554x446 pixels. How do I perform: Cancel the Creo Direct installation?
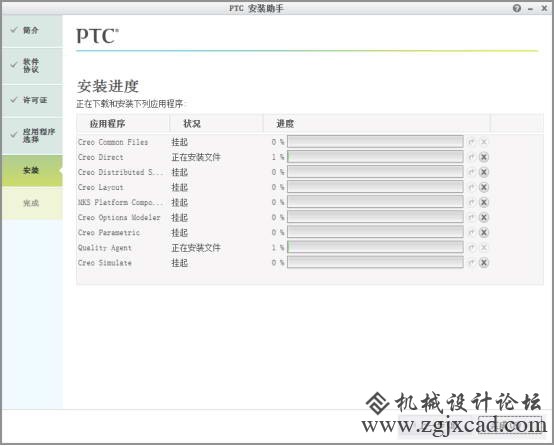click(x=484, y=157)
